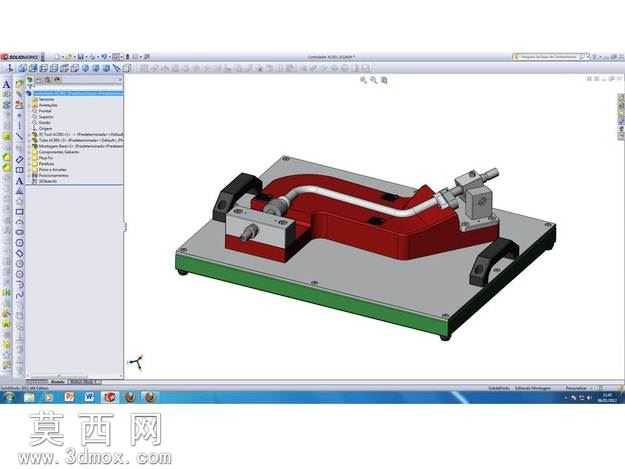The image size is (625, 469).
Task: Select the 3DSketch1 item
Action: tap(45, 181)
